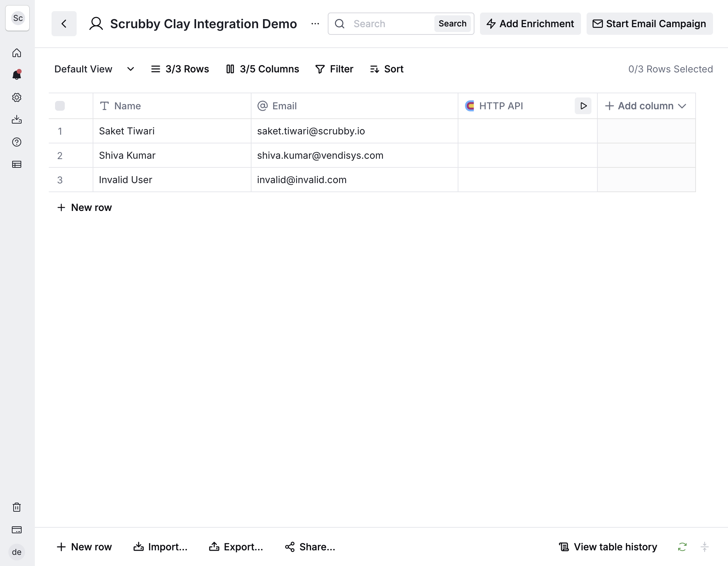Open the Share... option

310,547
